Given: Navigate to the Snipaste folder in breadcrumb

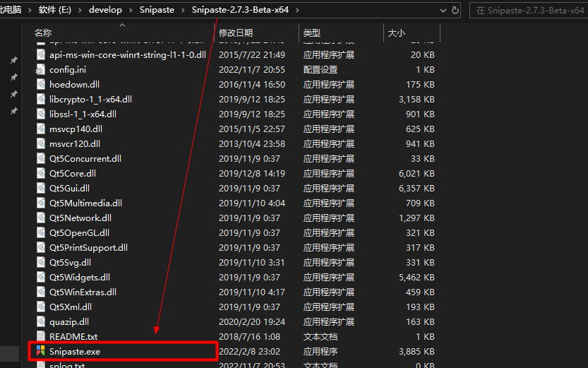Looking at the screenshot, I should pos(157,10).
